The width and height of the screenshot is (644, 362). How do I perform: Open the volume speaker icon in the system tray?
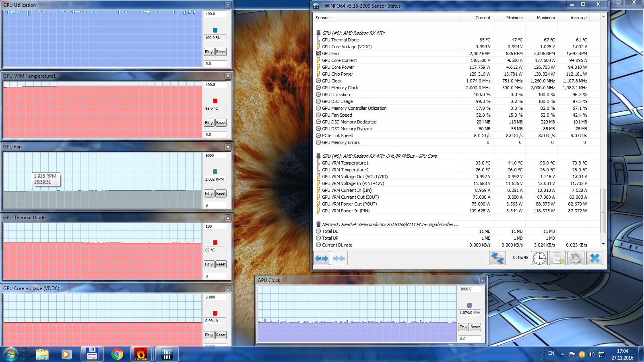click(591, 354)
